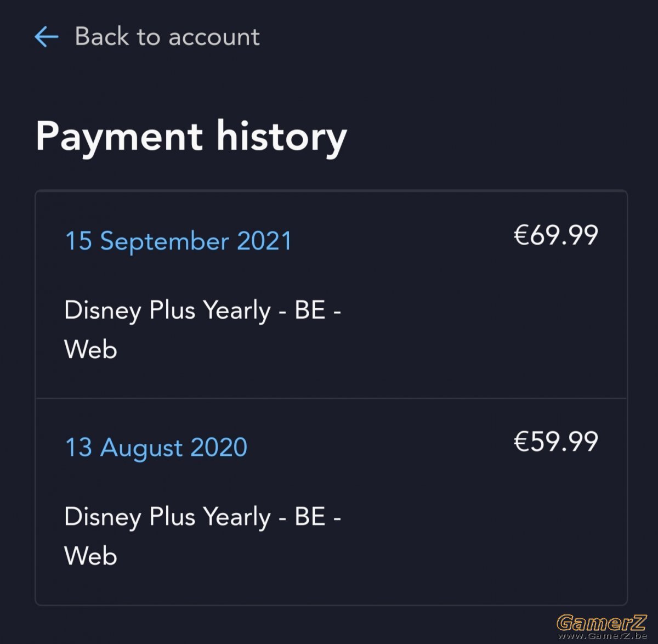Tap the blue back arrow icon
658x644 pixels.
coord(47,37)
